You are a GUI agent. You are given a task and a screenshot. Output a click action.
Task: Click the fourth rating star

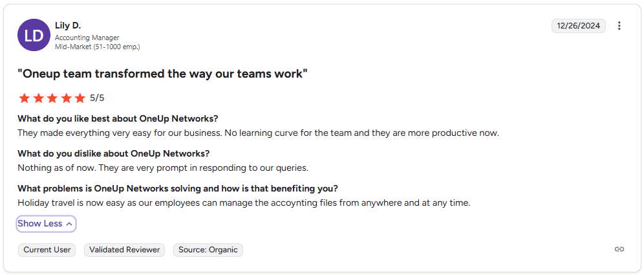66,98
